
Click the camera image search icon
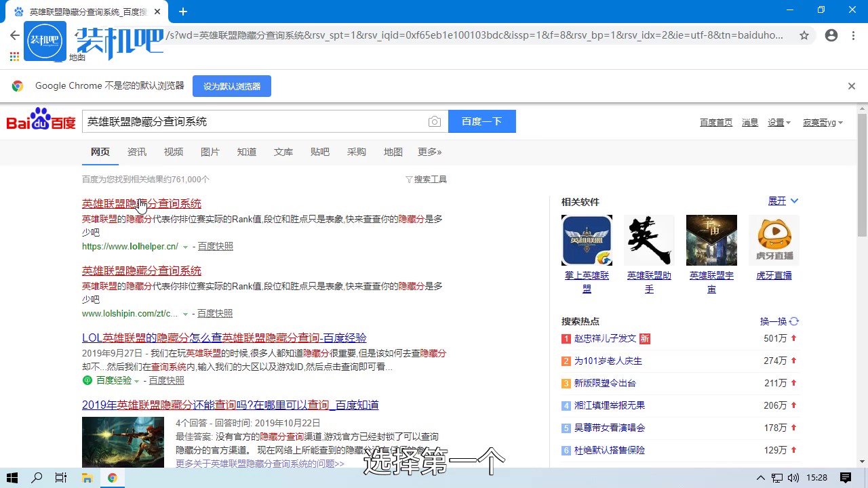(435, 122)
